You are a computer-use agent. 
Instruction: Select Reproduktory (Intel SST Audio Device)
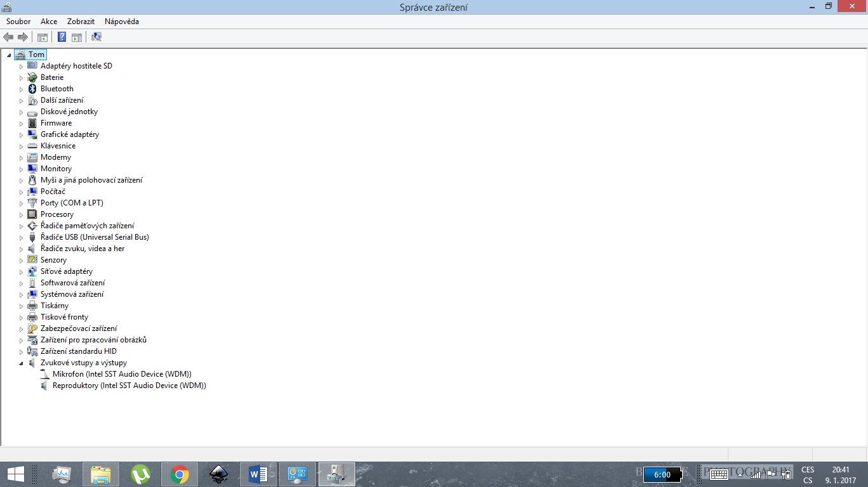coord(129,386)
